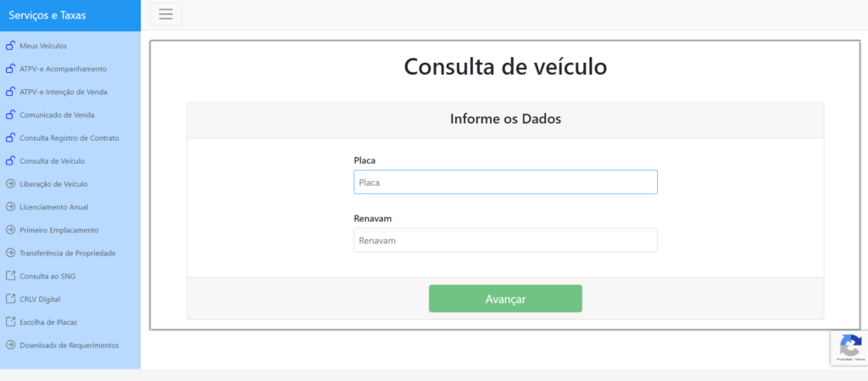Navigate to Transferência de Propriedade
This screenshot has width=868, height=381.
[67, 253]
